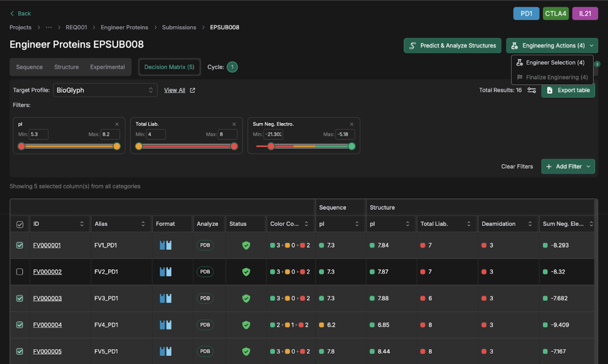Viewport: 608px width, 364px height.
Task: Open the external link icon next to View All
Action: (x=192, y=90)
